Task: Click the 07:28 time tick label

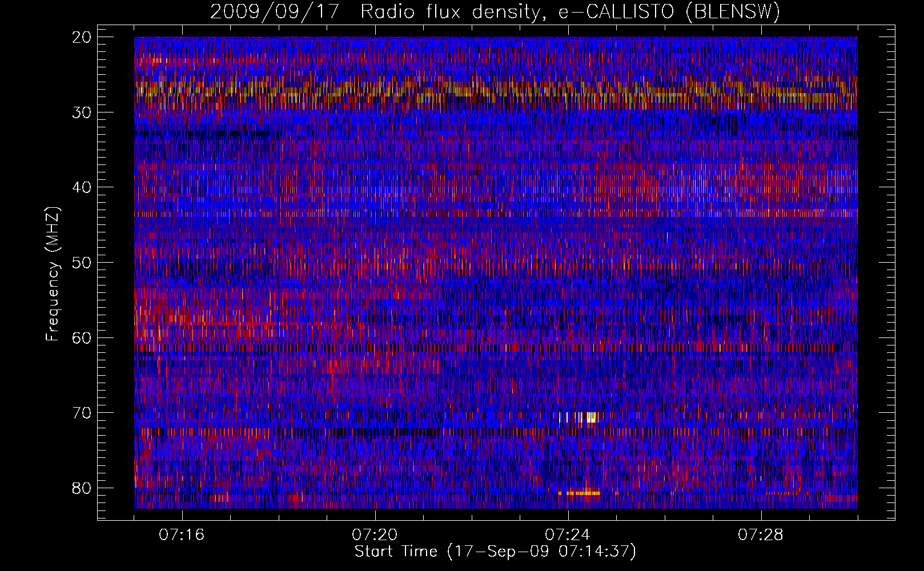Action: tap(761, 535)
